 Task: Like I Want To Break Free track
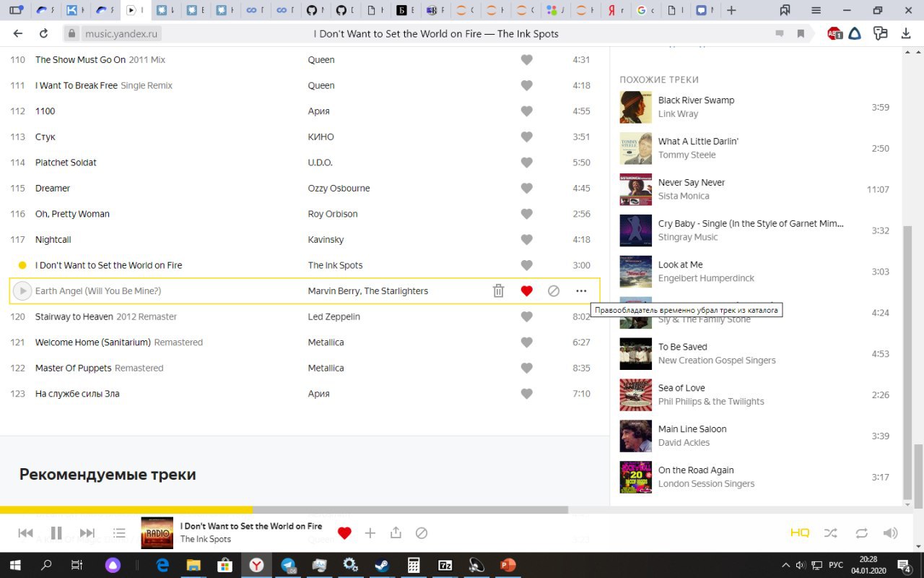click(x=526, y=85)
